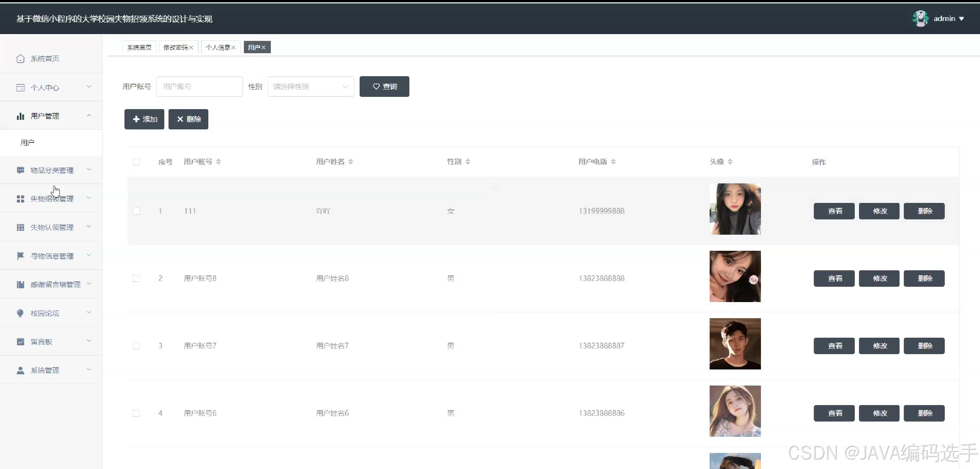Check the checkbox for row 111
980x469 pixels.
tap(136, 211)
